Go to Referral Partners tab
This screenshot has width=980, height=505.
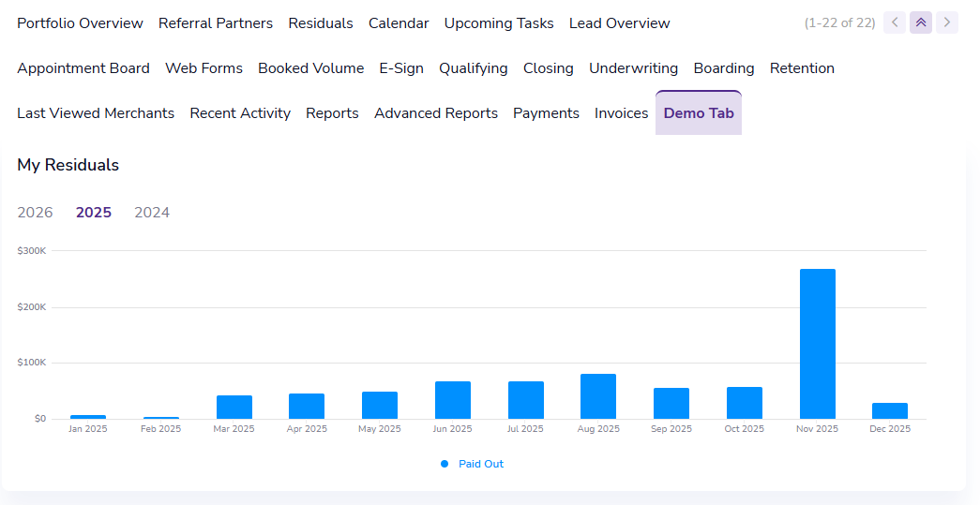point(216,23)
